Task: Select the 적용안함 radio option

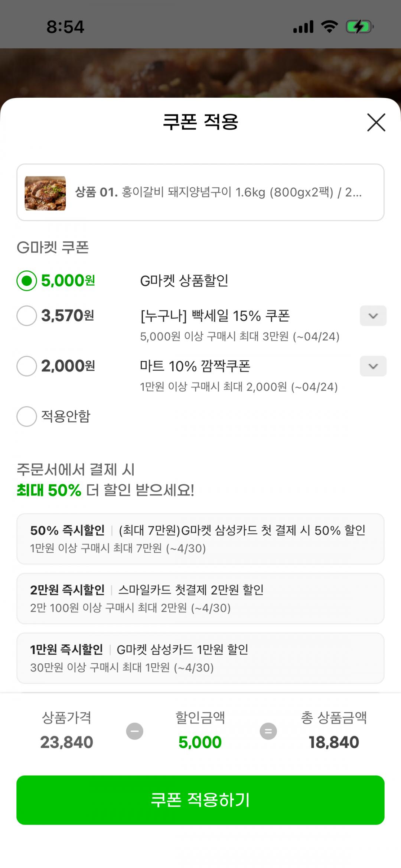Action: [27, 416]
